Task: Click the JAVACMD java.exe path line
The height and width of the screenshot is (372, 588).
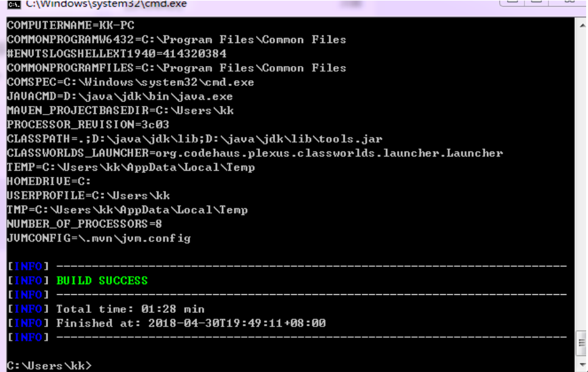Action: coord(120,97)
